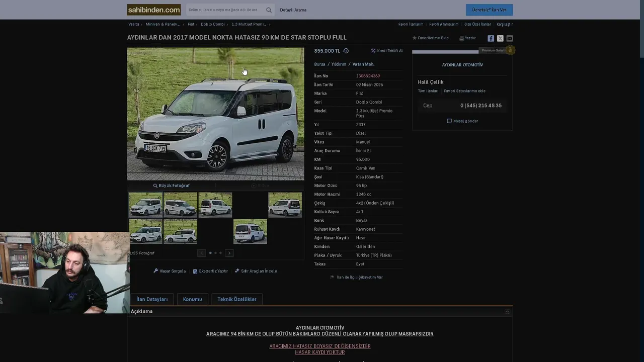Switch to İlan Detayları tab

click(152, 299)
